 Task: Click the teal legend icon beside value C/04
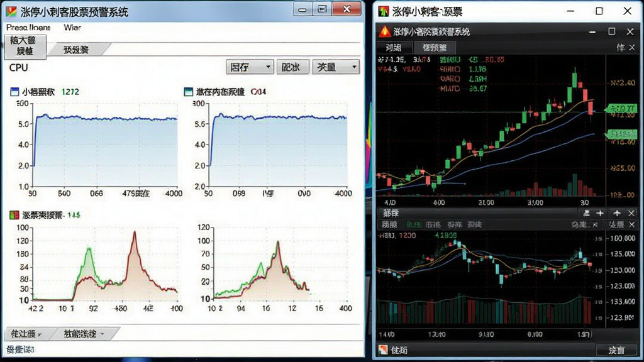pyautogui.click(x=189, y=92)
